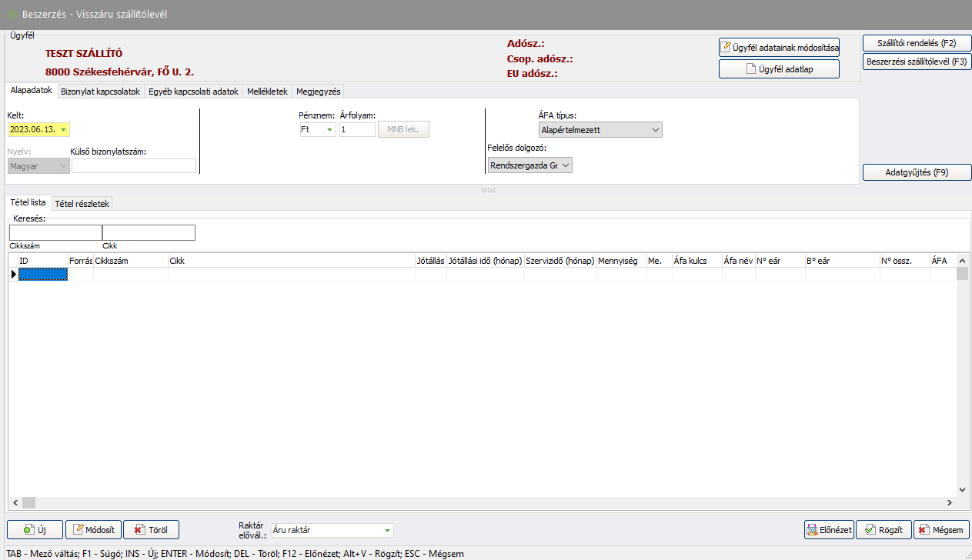Click the Töröl delete icon button

point(151,530)
